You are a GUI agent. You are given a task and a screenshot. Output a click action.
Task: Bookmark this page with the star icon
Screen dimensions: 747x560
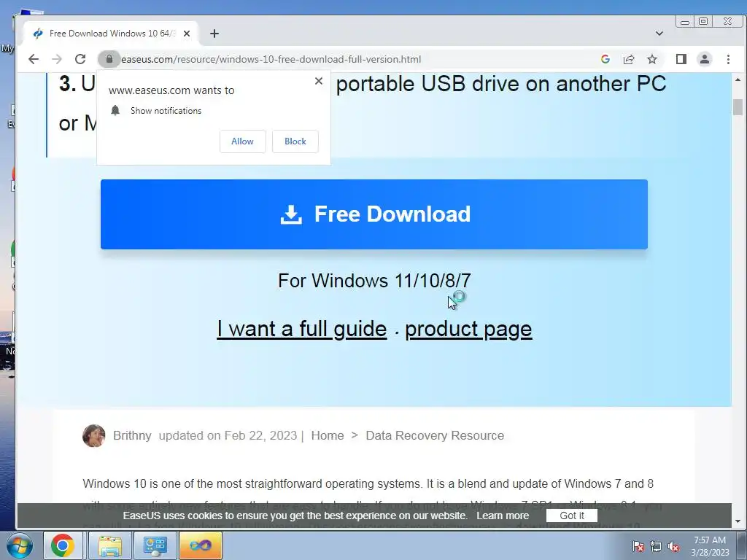(x=652, y=59)
